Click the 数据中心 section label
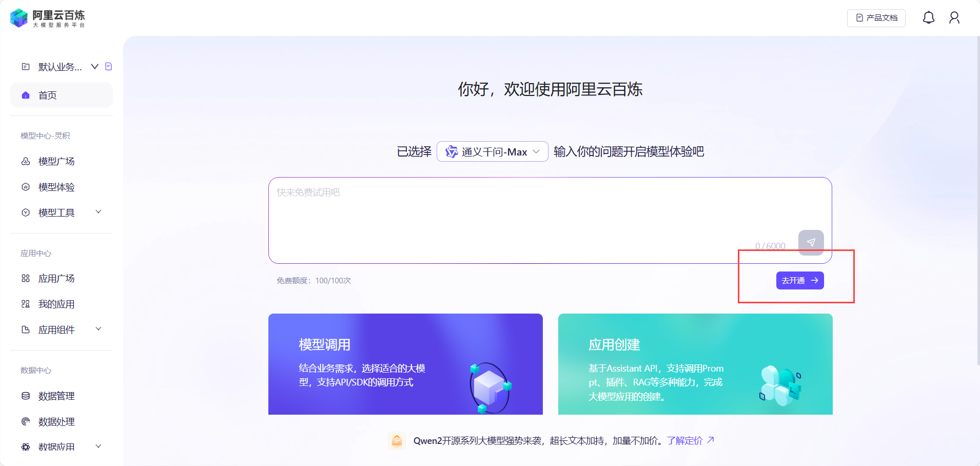980x466 pixels. pos(36,370)
